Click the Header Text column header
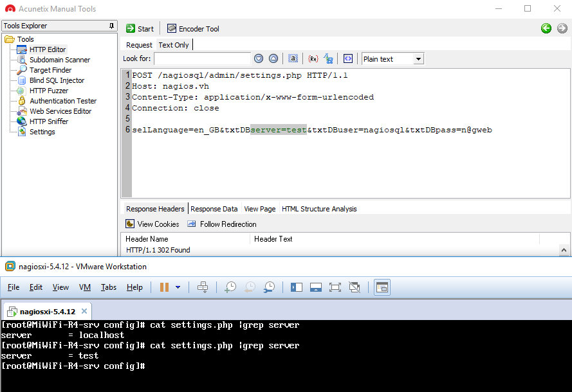Viewport: 572px width, 392px height. click(x=394, y=239)
